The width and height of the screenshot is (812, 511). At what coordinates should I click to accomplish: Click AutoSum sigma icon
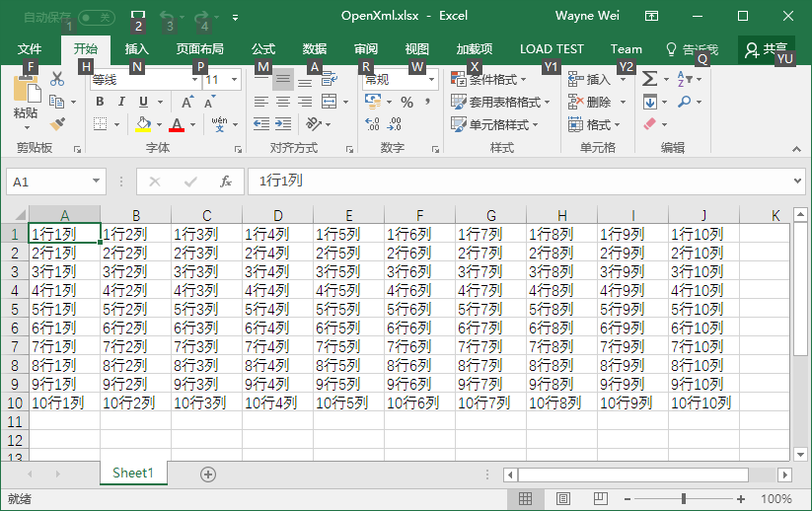pyautogui.click(x=649, y=79)
